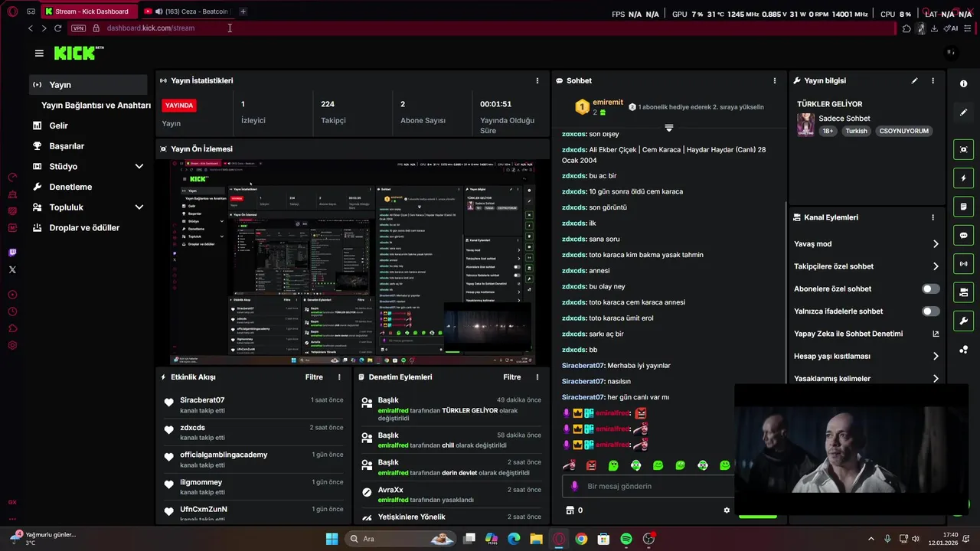This screenshot has height=551, width=980.
Task: Click the taskbar Ara search box
Action: tap(401, 539)
